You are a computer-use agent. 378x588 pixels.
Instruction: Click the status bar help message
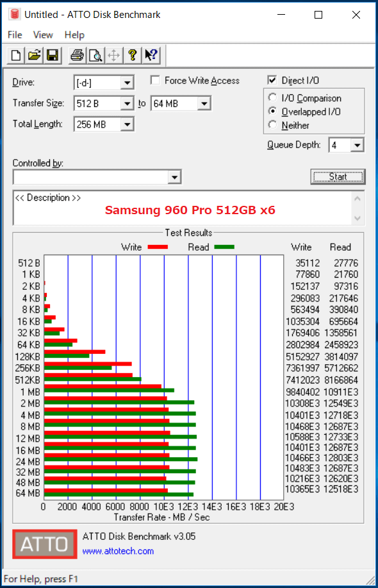[41, 578]
